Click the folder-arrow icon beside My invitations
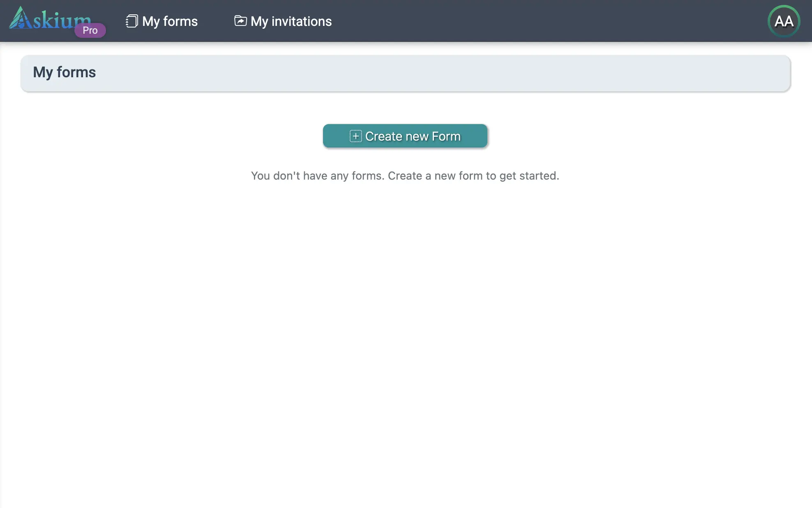 pyautogui.click(x=240, y=21)
